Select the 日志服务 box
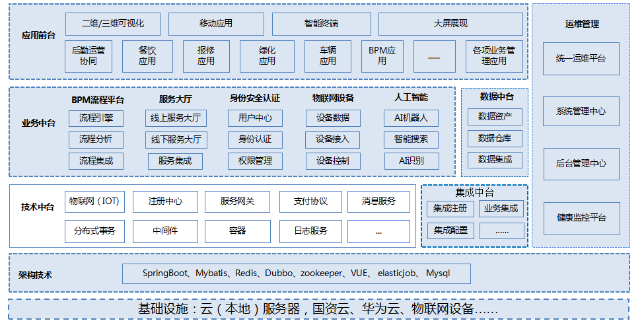The height and width of the screenshot is (323, 644). (310, 231)
